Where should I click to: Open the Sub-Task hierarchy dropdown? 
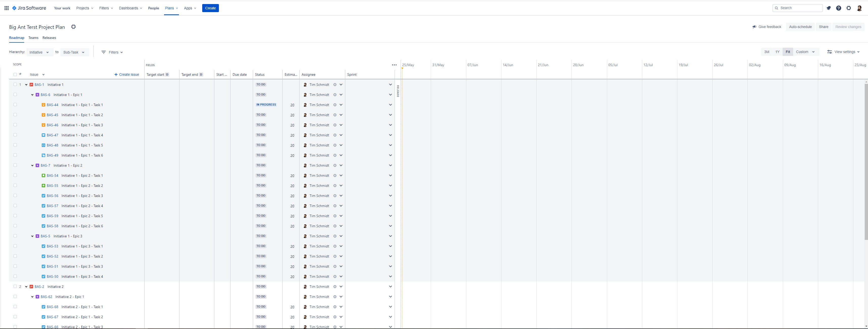[x=75, y=52]
